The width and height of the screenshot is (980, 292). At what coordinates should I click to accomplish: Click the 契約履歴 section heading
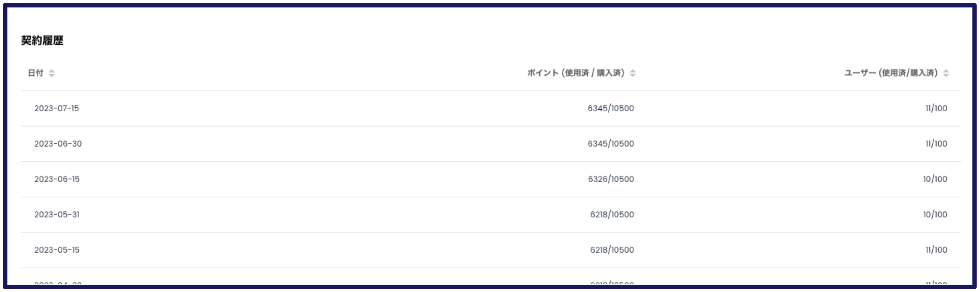42,40
